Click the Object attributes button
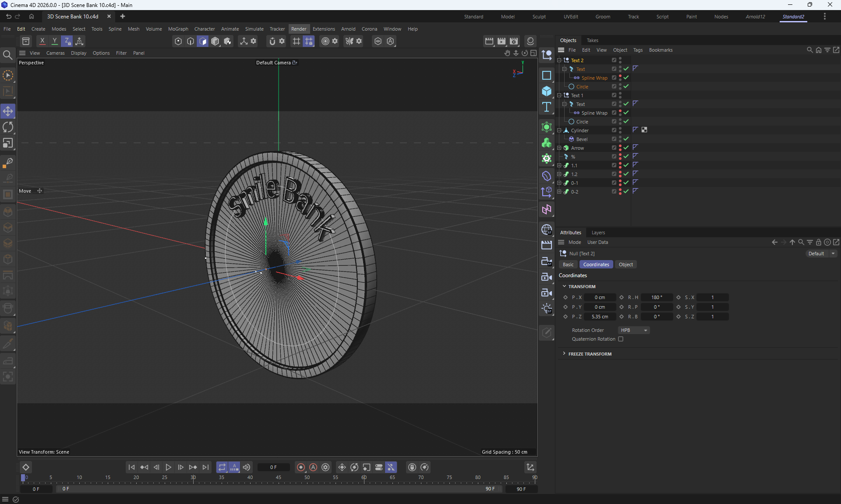 point(625,264)
